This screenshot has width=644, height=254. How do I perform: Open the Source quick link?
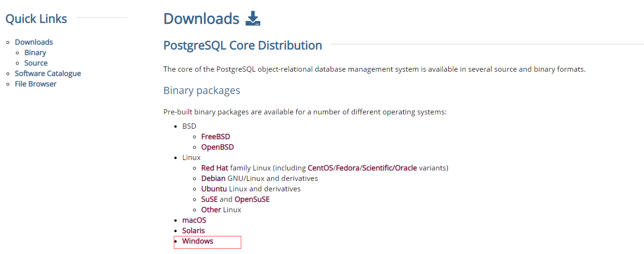pos(36,63)
